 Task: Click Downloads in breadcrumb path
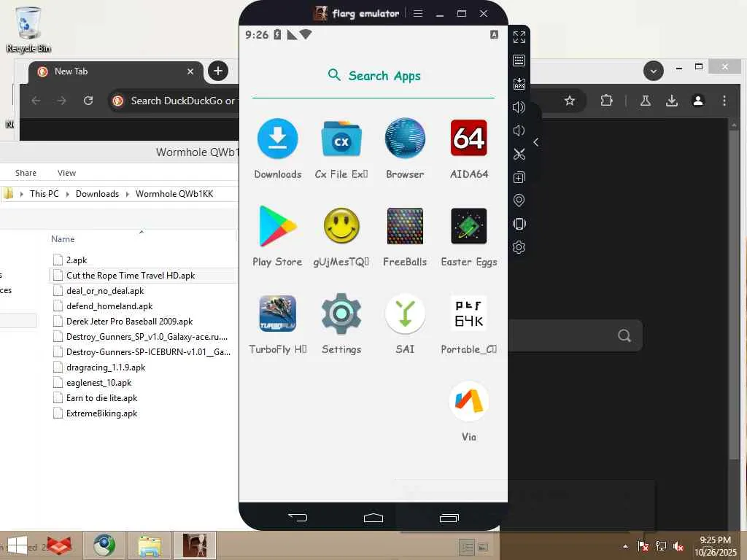pos(97,194)
